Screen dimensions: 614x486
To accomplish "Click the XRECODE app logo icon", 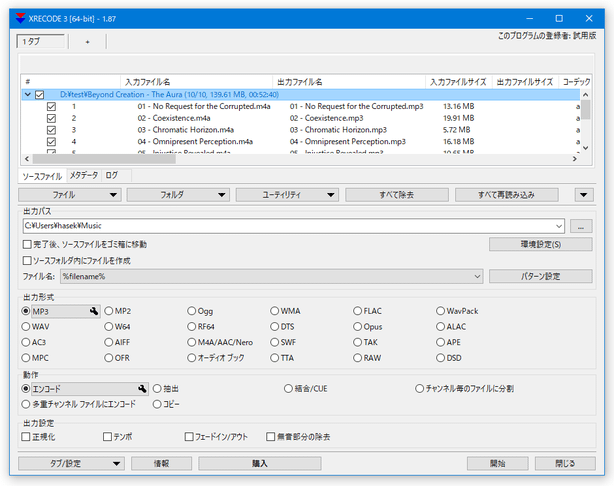I will pos(20,18).
